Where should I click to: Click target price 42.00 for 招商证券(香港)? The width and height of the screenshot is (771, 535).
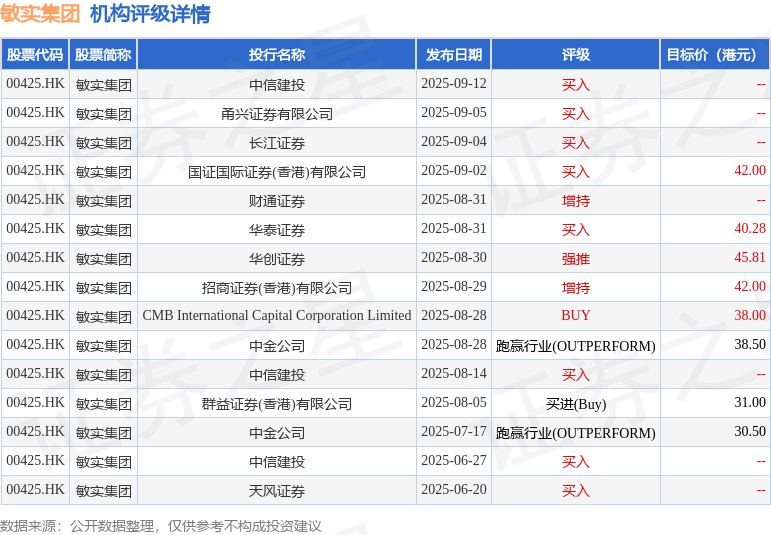(750, 286)
